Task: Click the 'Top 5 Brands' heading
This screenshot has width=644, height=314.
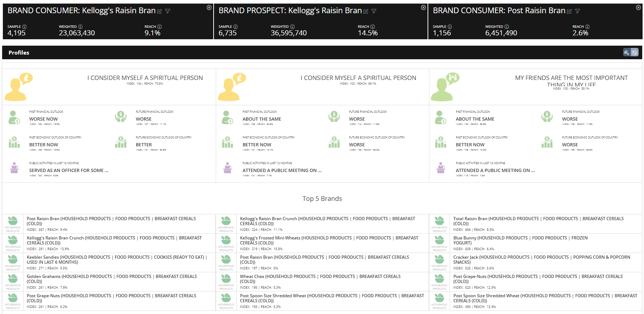Action: [x=322, y=199]
